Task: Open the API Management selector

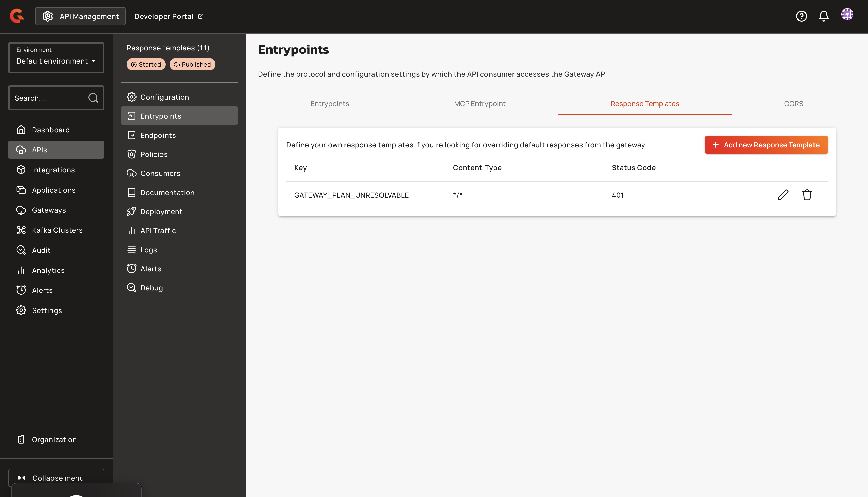Action: click(x=80, y=16)
